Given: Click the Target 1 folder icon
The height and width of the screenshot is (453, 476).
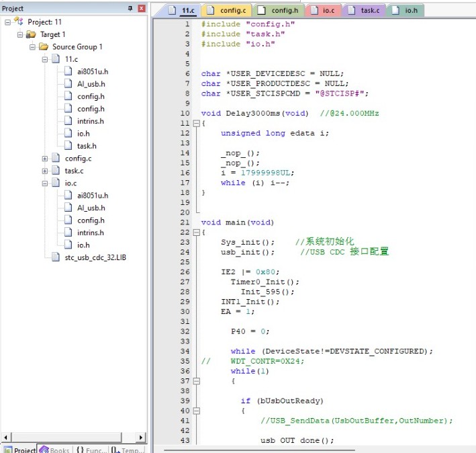Looking at the screenshot, I should [31, 35].
